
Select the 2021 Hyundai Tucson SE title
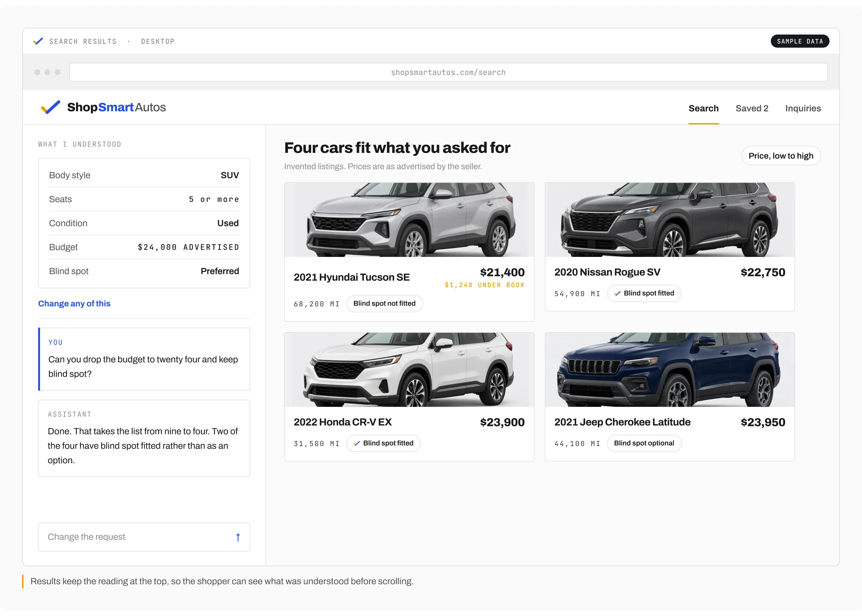coord(352,277)
